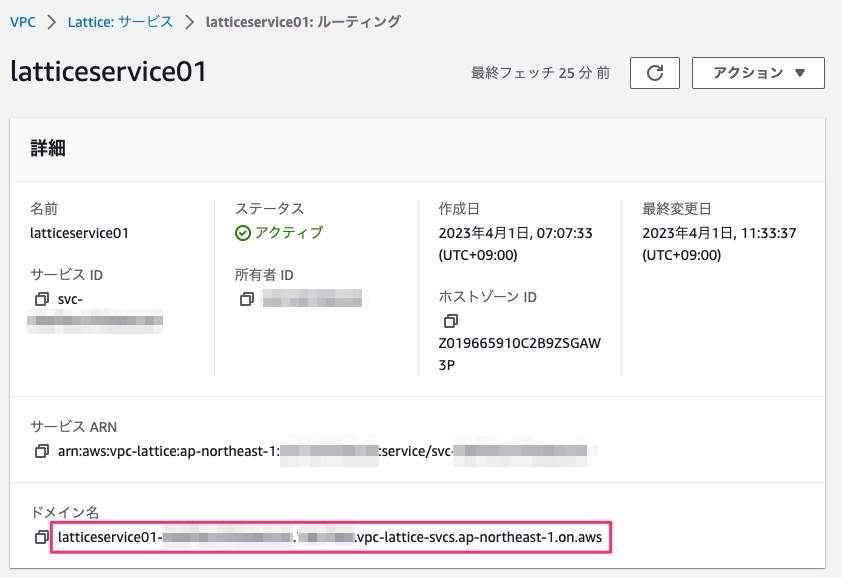
Task: Select the 作成日 label
Action: pos(459,208)
